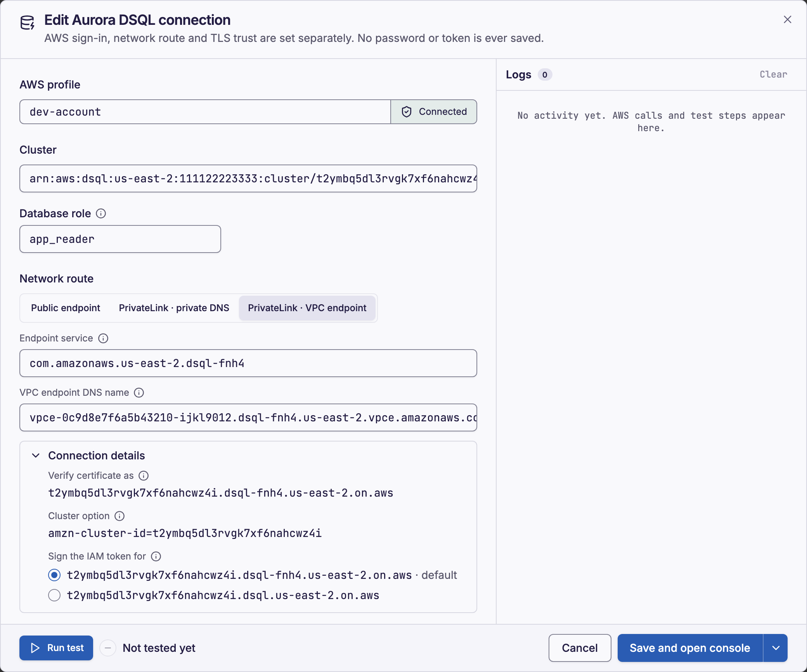The image size is (807, 672).
Task: Click the Endpoint service info icon
Action: point(103,338)
